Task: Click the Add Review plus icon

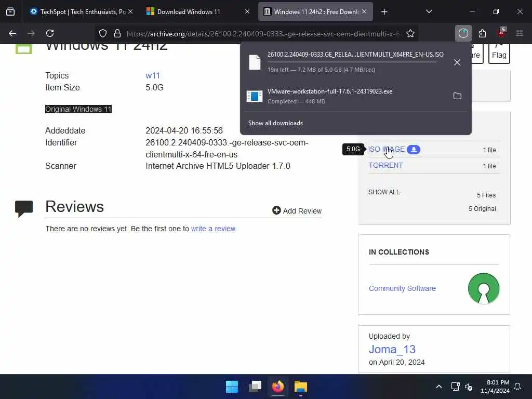Action: coord(276,210)
